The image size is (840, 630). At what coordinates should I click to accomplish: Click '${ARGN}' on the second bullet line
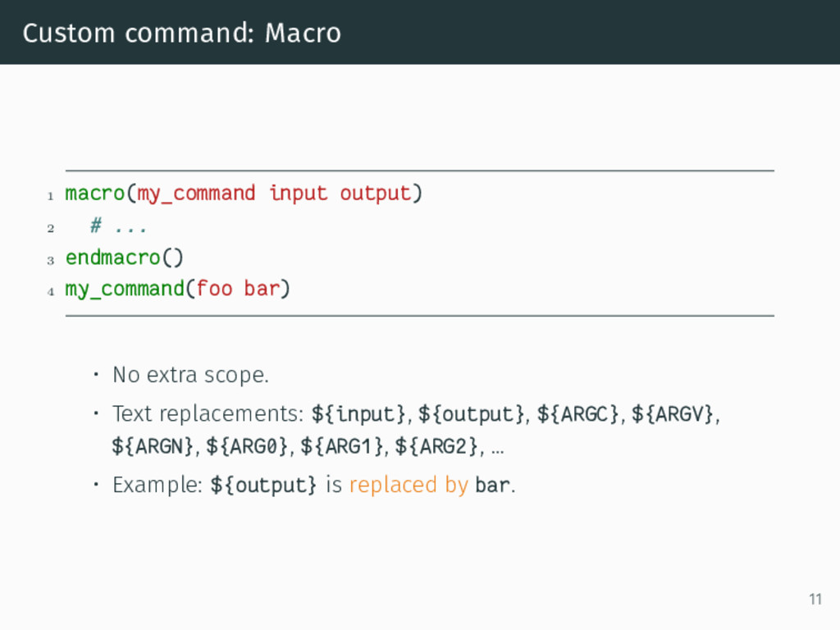[152, 446]
